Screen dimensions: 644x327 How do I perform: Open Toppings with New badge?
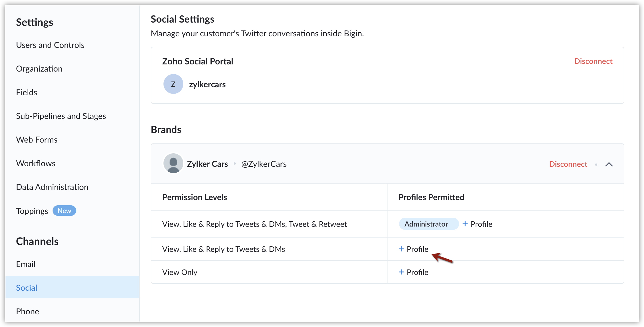point(46,211)
